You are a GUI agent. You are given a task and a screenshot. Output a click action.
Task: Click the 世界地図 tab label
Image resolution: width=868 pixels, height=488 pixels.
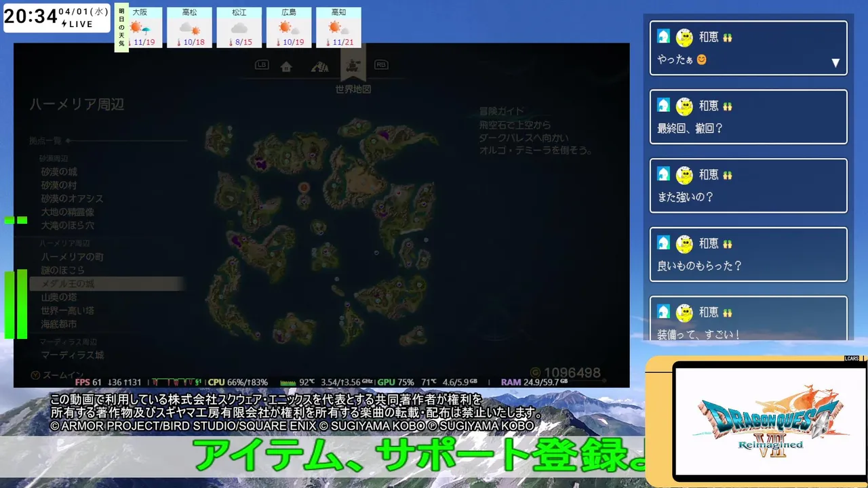pos(353,89)
